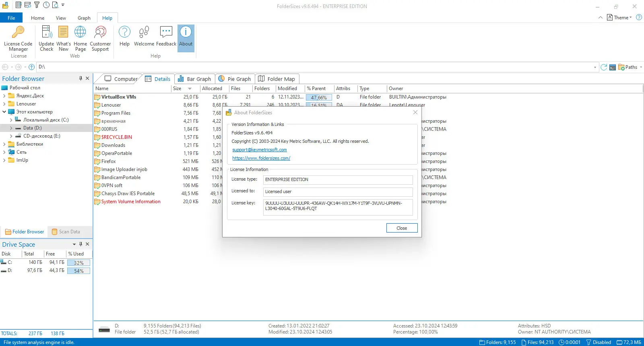
Task: Click the About ribbon button
Action: coord(186,38)
